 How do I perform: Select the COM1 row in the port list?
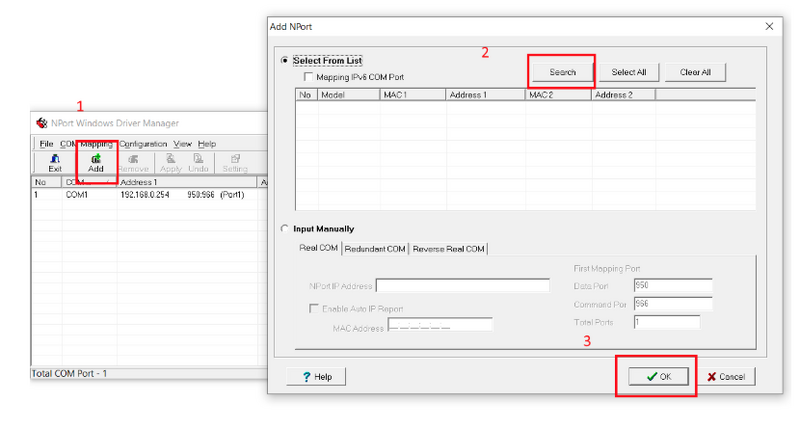[x=148, y=195]
